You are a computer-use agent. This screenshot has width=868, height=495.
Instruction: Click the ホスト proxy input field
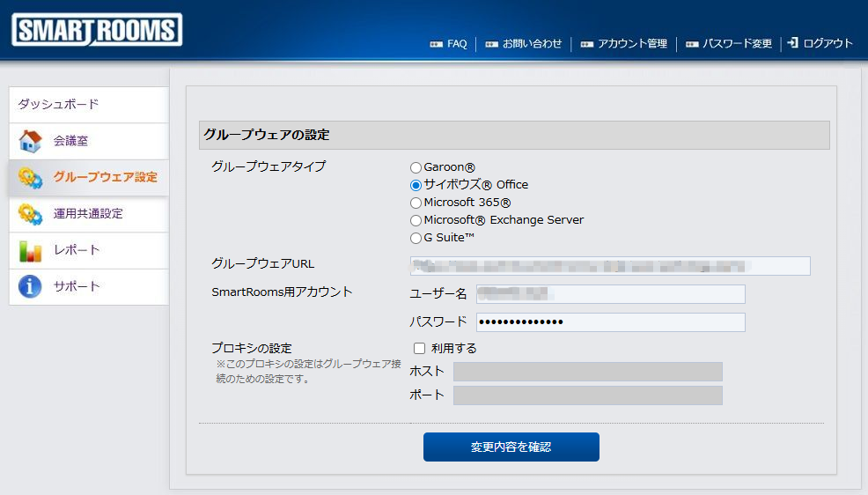588,372
